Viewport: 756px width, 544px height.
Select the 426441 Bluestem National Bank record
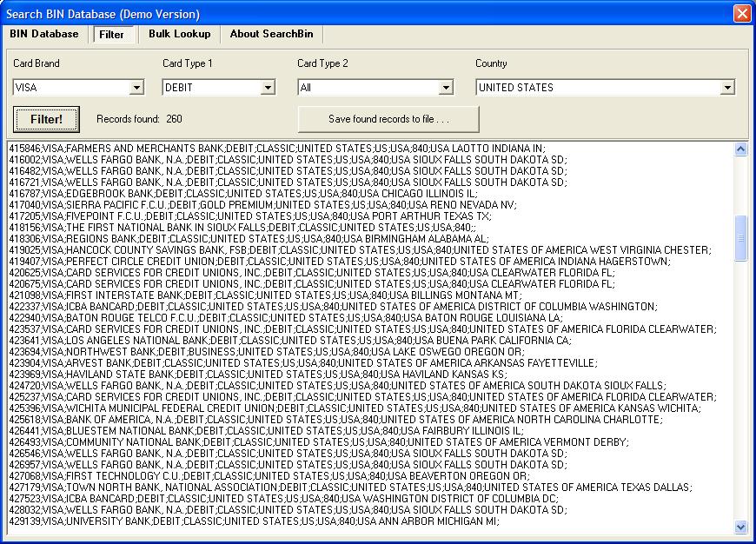coord(267,431)
